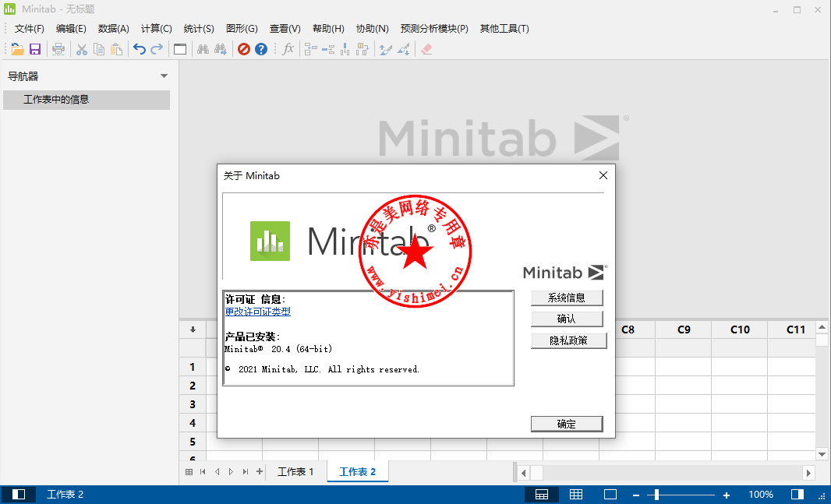Select the grid view icon in status bar
The height and width of the screenshot is (504, 831).
point(576,494)
